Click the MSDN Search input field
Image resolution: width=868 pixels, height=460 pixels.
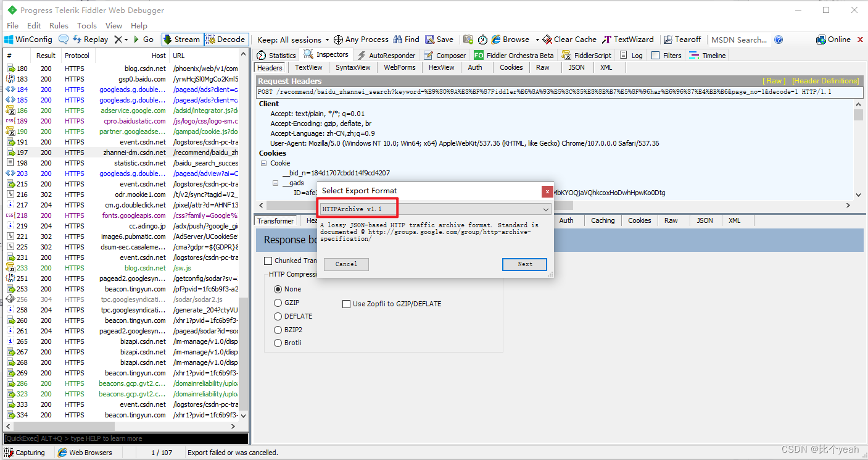click(x=740, y=40)
